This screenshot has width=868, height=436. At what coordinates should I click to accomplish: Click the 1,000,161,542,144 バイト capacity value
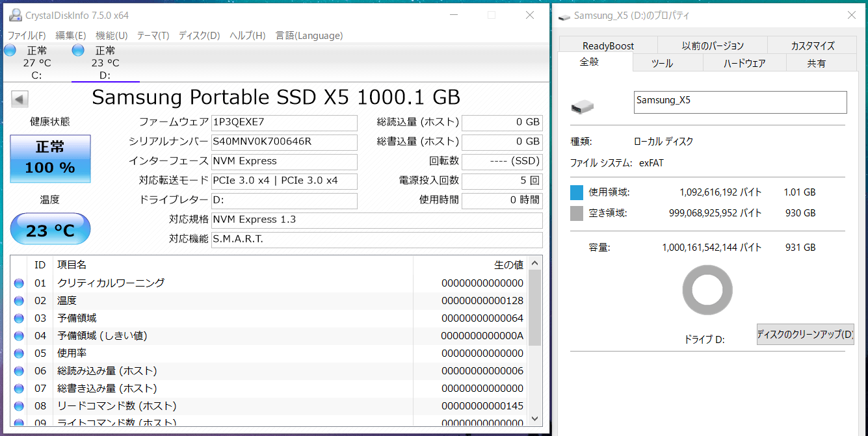tap(712, 248)
